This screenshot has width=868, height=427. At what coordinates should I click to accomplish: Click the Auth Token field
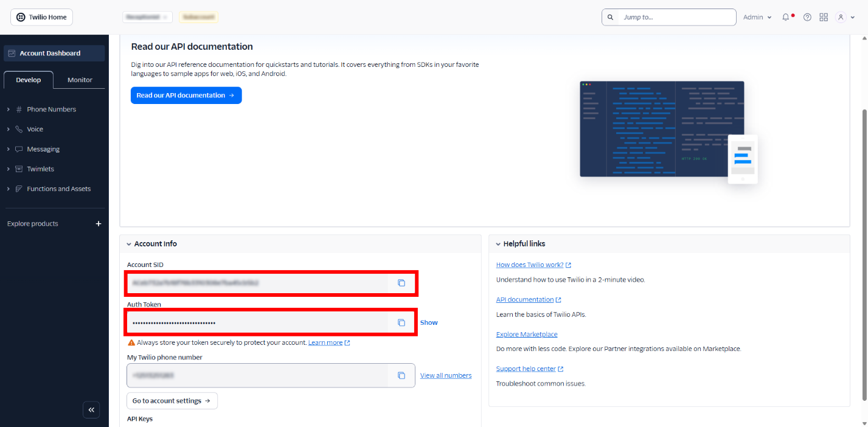click(x=257, y=322)
